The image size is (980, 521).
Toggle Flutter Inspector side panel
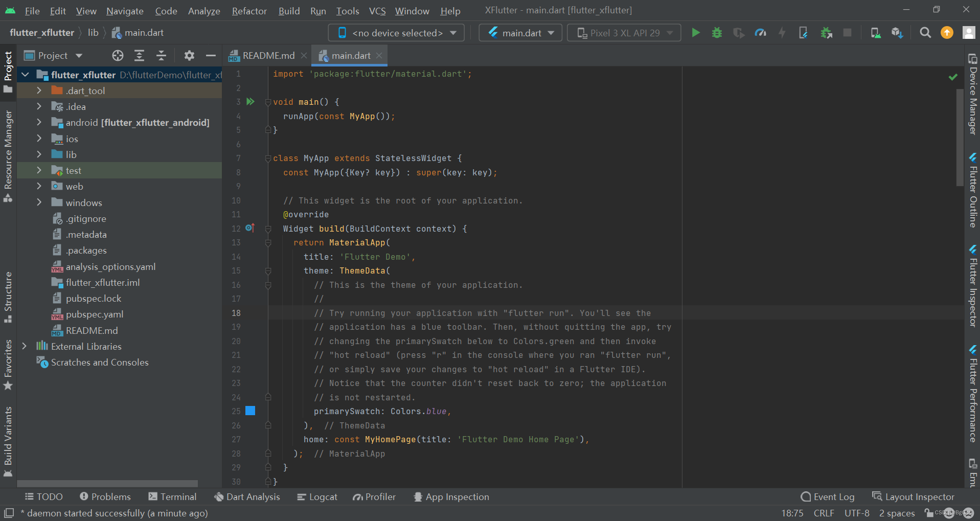point(973,285)
